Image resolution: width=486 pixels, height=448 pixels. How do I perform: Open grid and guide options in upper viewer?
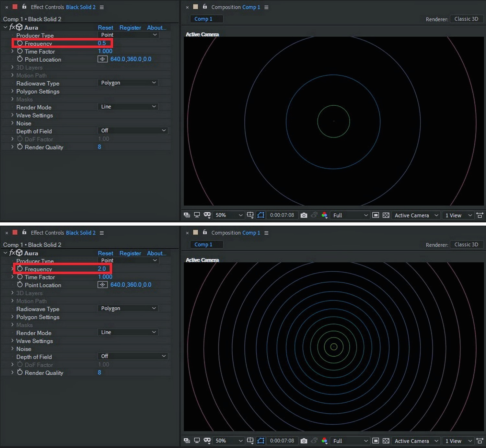(250, 215)
